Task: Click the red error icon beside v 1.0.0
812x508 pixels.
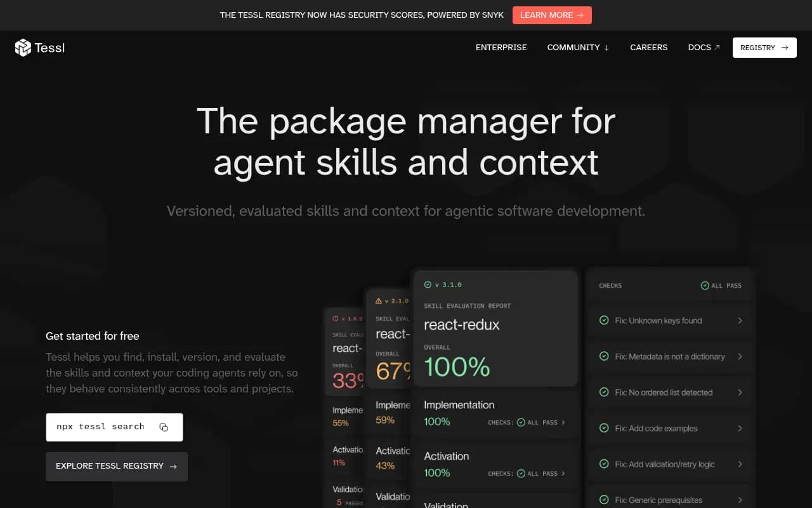Action: [336, 319]
